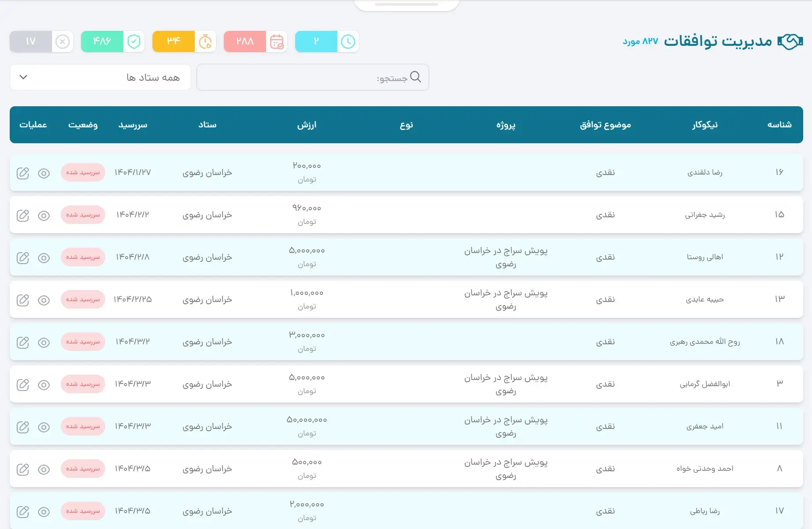Screen dimensions: 812x529
Task: Sort by the ارزش column header
Action: coord(307,125)
